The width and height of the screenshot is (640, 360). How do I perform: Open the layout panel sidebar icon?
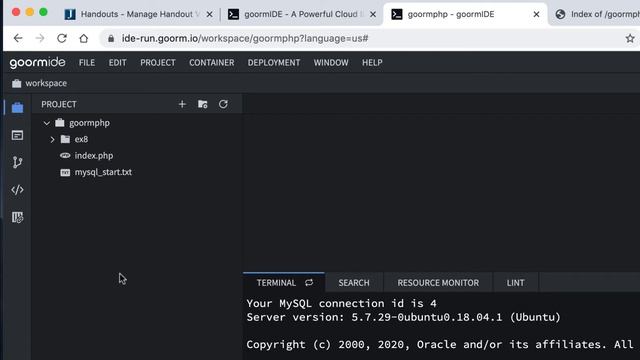(x=17, y=135)
